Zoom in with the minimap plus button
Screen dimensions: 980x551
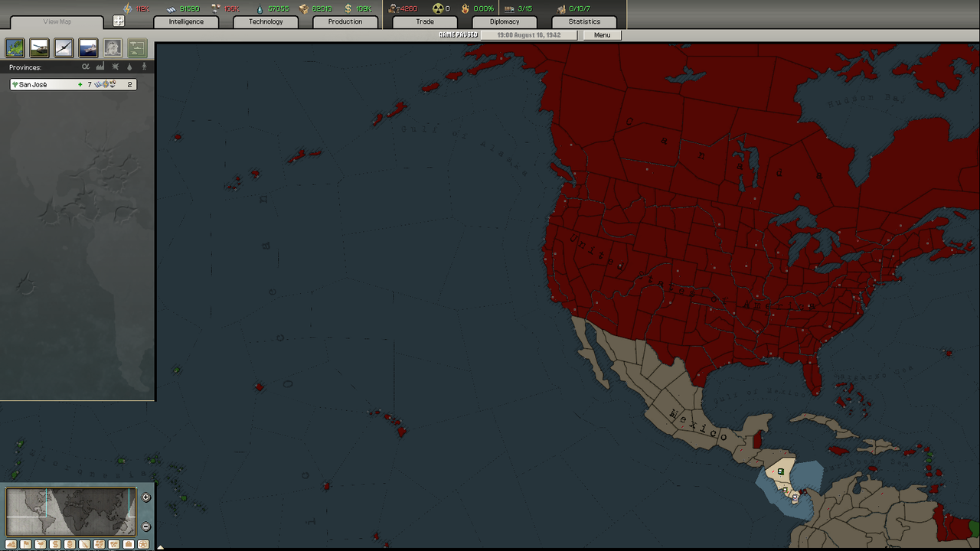tap(146, 497)
